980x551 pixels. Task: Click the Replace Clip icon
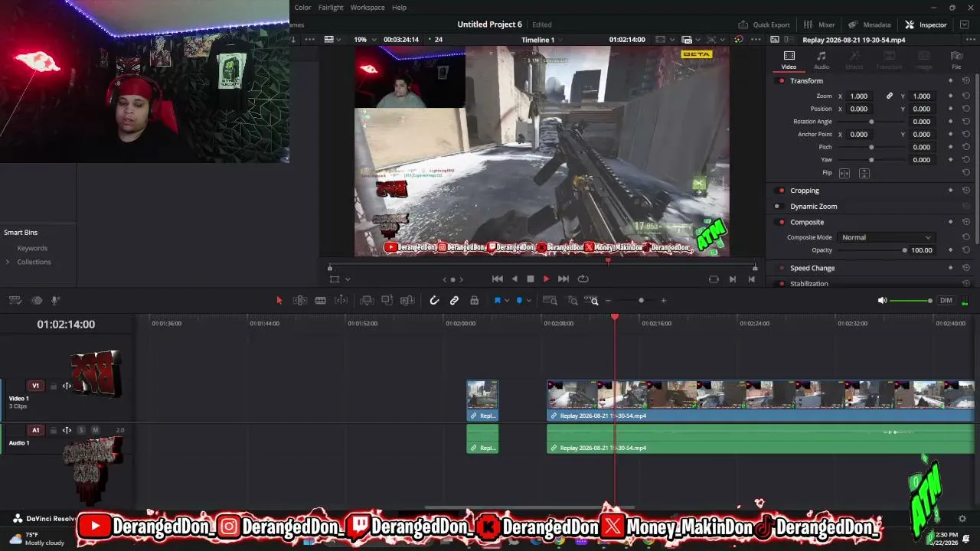pyautogui.click(x=407, y=301)
